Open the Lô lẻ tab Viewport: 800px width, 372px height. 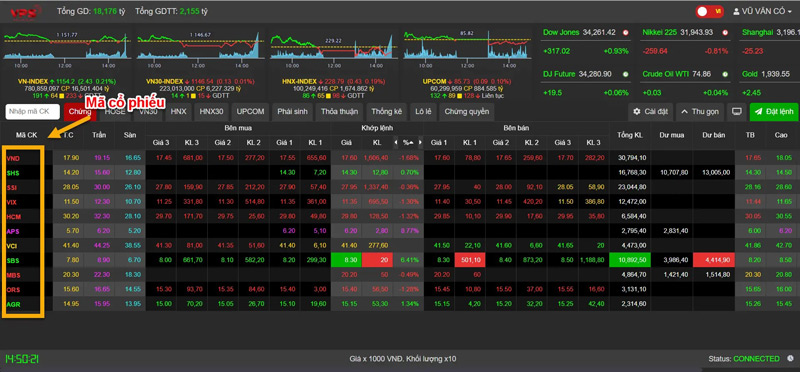[423, 112]
